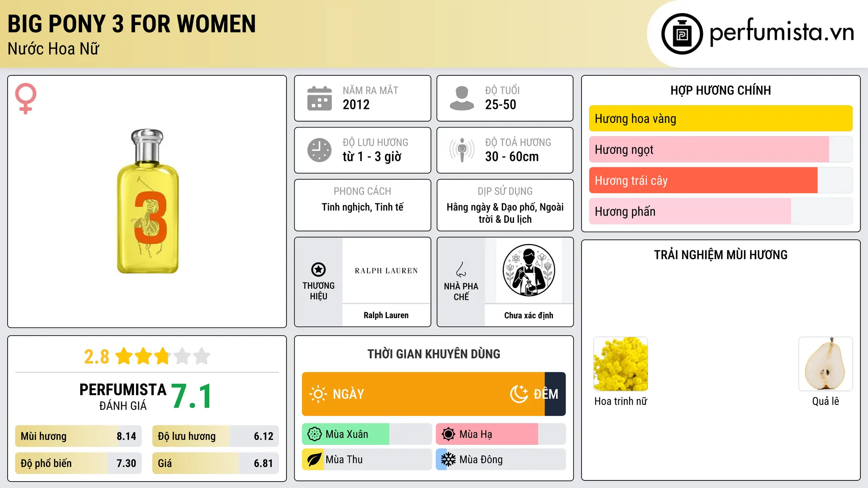Click the sillage value 30 - 60cm

click(512, 157)
